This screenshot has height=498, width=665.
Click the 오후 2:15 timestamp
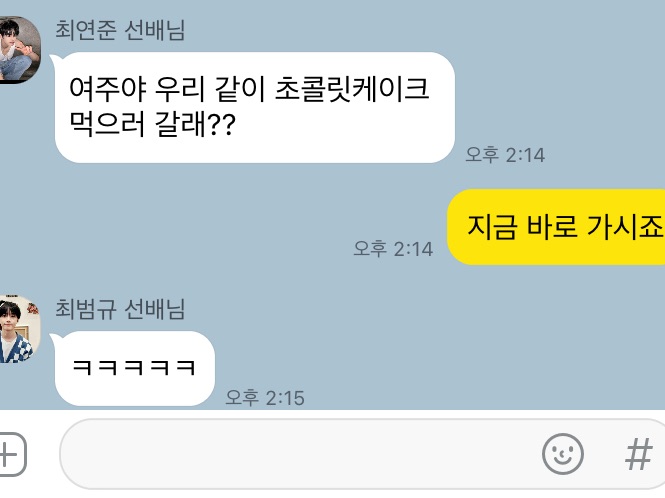[x=265, y=397]
